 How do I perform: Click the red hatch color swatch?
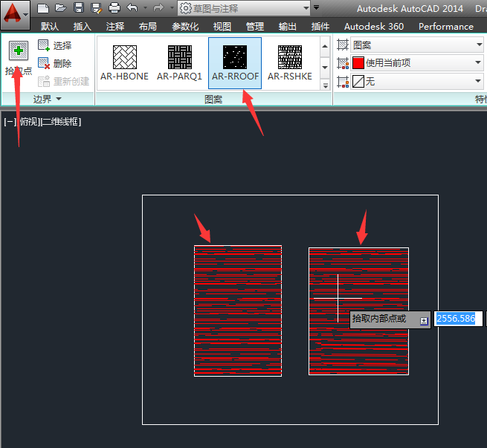coord(358,63)
